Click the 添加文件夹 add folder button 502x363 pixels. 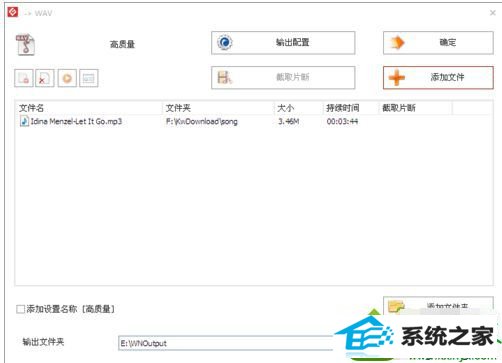(438, 305)
